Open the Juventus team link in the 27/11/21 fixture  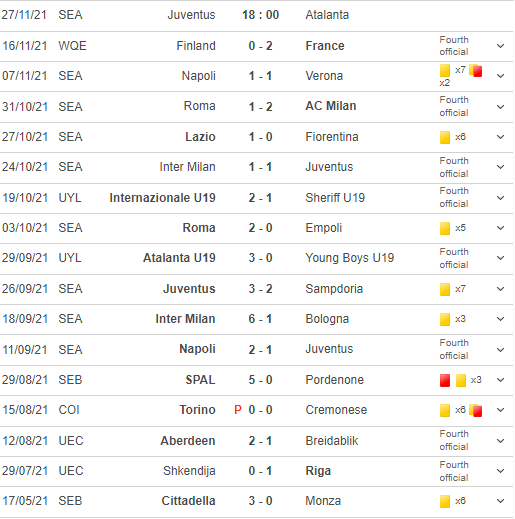pos(191,15)
